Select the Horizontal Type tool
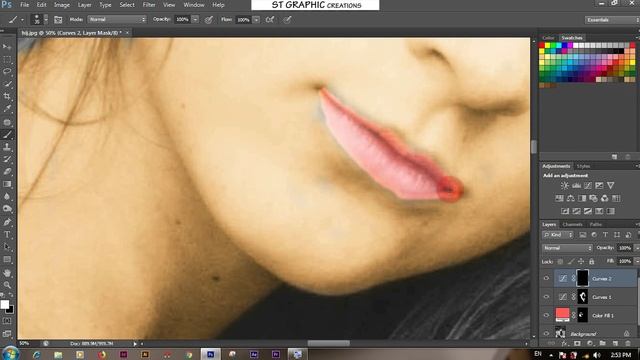The height and width of the screenshot is (360, 640). tap(7, 235)
